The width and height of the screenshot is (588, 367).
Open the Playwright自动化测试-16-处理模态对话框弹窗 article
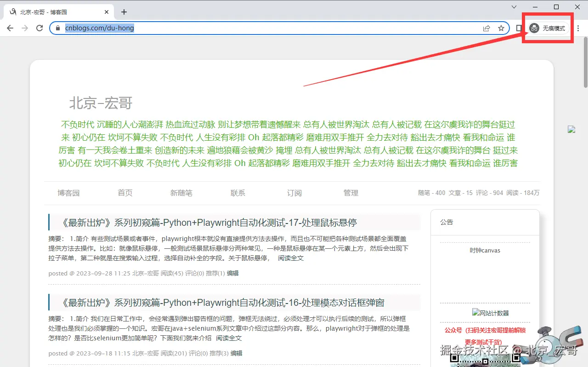click(223, 303)
